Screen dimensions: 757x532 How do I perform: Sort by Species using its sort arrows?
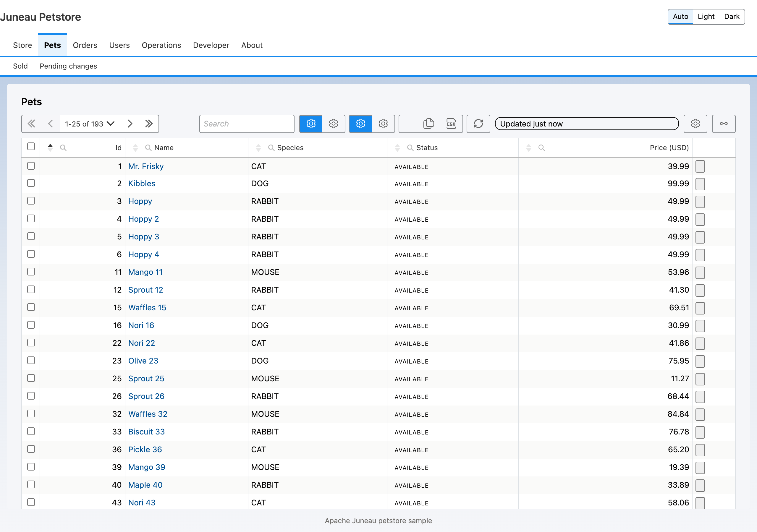258,148
